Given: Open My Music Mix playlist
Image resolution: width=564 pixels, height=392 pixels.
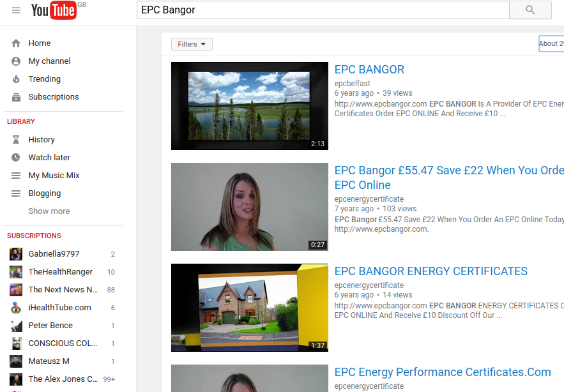Looking at the screenshot, I should tap(54, 176).
